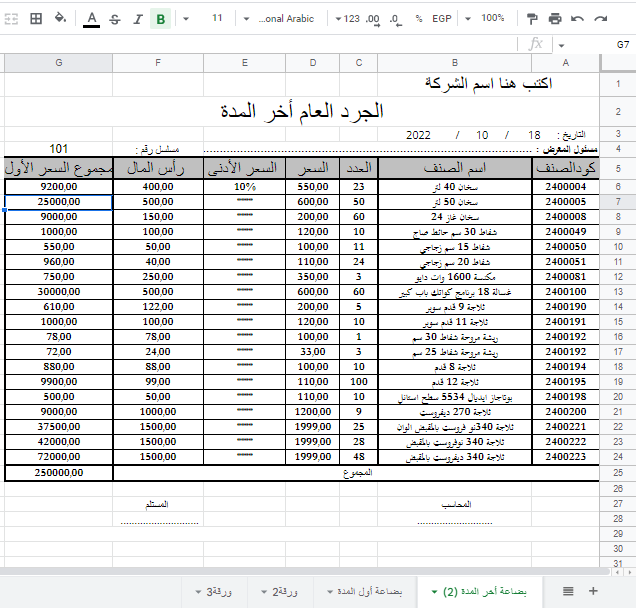The height and width of the screenshot is (608, 636).
Task: Open the borders tool
Action: (35, 18)
